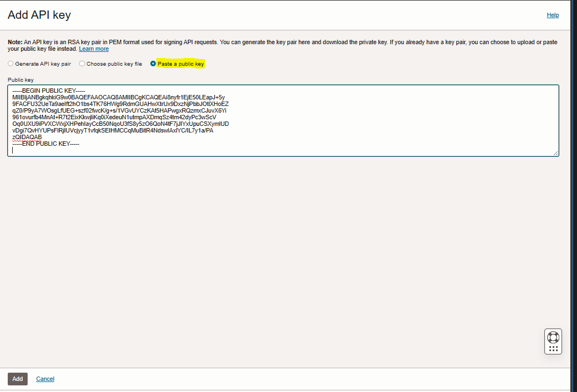Click the bold Note text in description
The image size is (577, 392).
click(14, 42)
